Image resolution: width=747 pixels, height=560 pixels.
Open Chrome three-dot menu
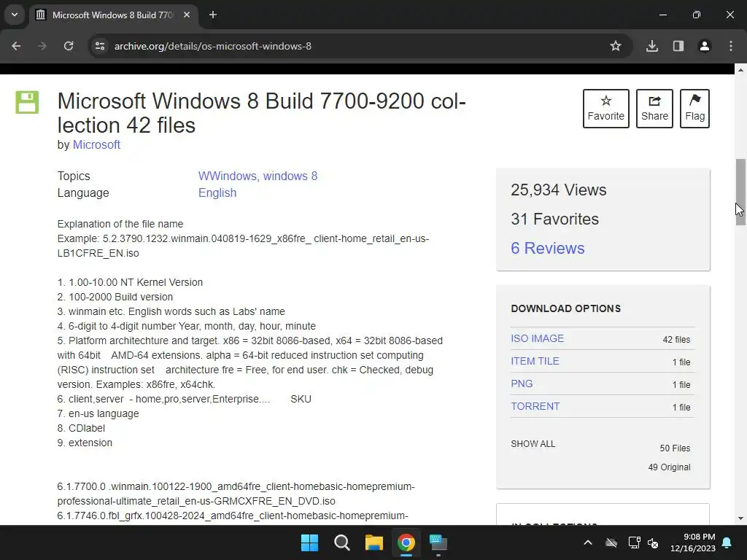pyautogui.click(x=731, y=46)
